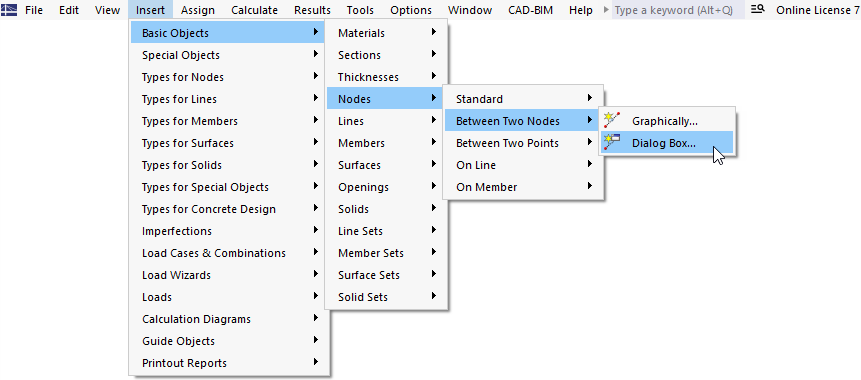Expand Types for Solids submenu
This screenshot has width=861, height=380.
(230, 165)
